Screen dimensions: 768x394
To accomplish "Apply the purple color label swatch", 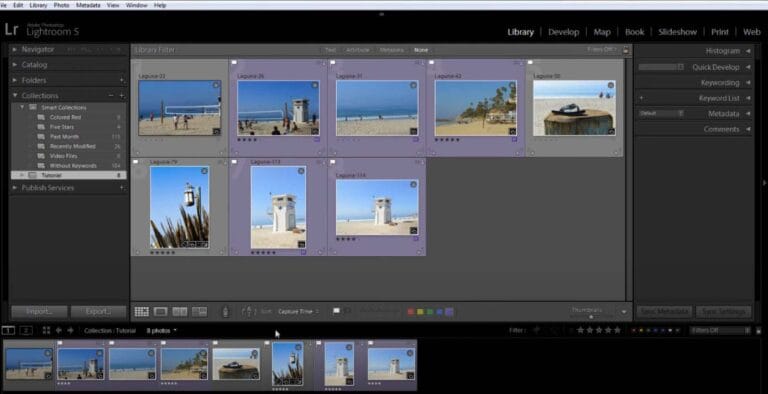I will pos(449,312).
